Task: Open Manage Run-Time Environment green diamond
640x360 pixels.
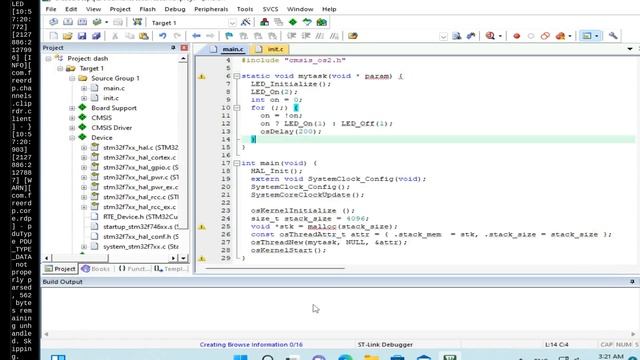Action: 293,22
